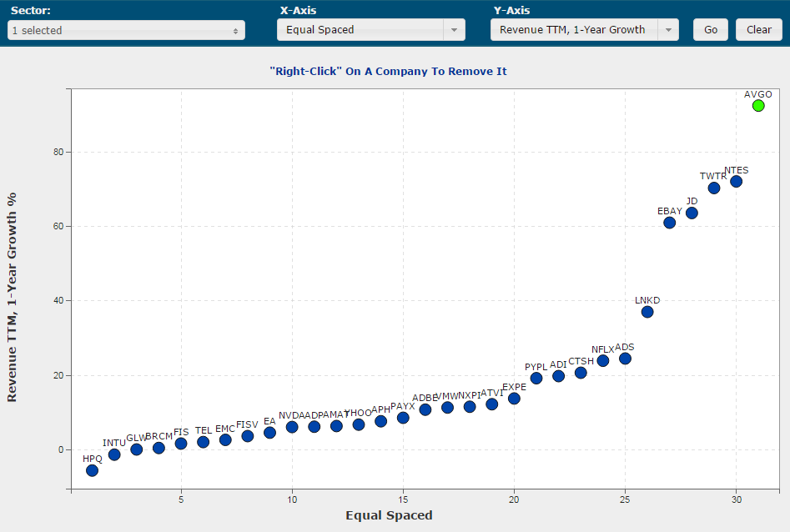
Task: Click the Go button
Action: pyautogui.click(x=711, y=30)
